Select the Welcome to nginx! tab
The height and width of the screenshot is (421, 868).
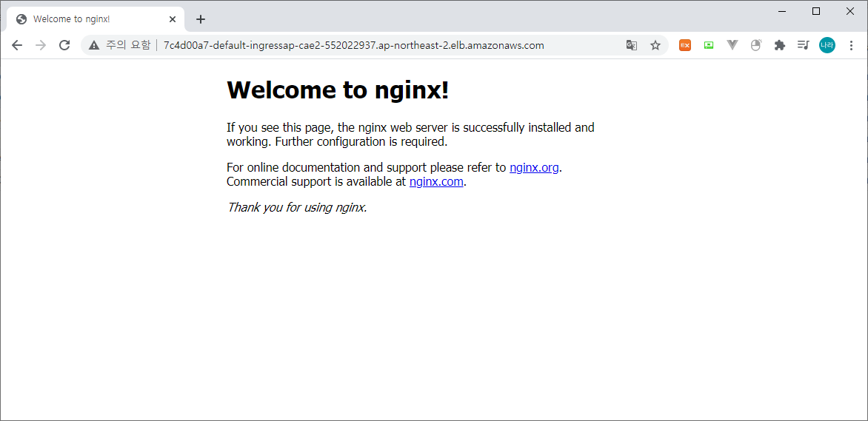click(95, 19)
